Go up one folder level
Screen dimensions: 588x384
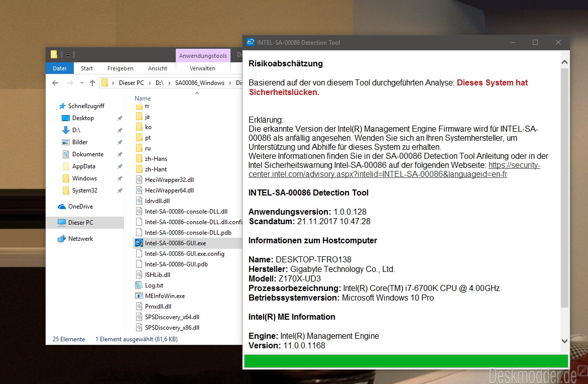point(92,82)
